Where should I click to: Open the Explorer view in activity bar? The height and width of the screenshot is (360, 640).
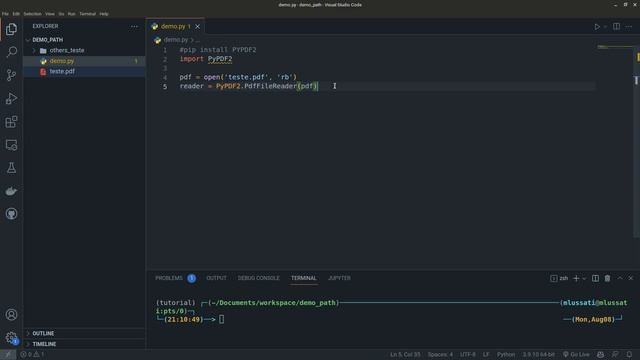11,29
